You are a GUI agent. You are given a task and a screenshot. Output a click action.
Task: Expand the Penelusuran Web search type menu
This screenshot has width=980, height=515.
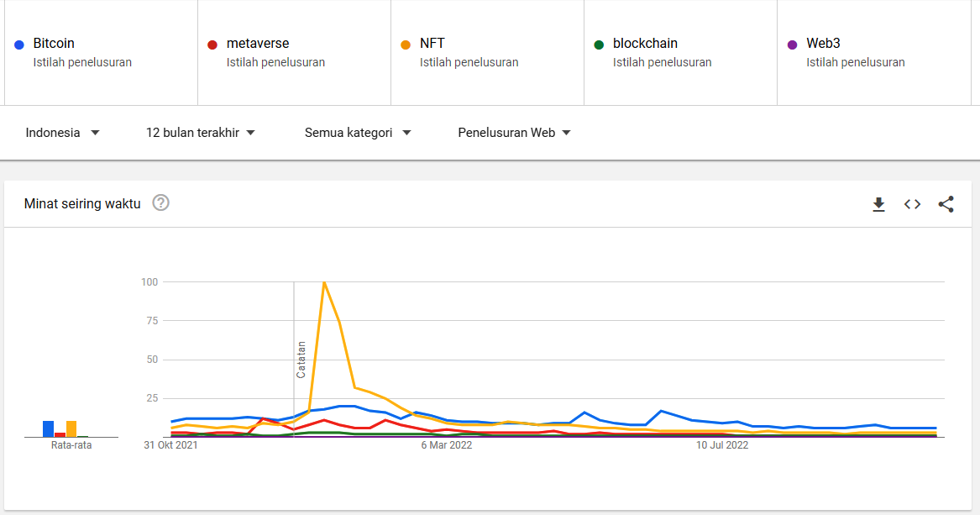pos(514,133)
